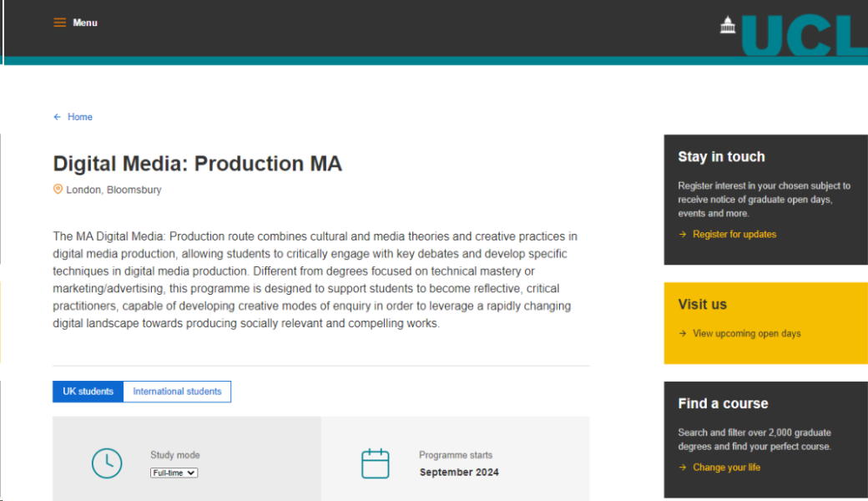
Task: Open the Register for updates link
Action: 734,235
